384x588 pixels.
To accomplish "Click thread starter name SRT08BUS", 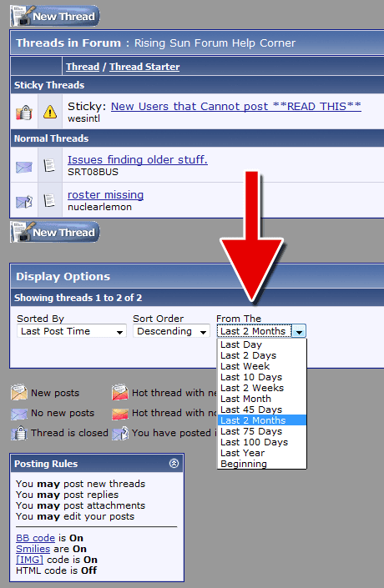I will click(93, 172).
